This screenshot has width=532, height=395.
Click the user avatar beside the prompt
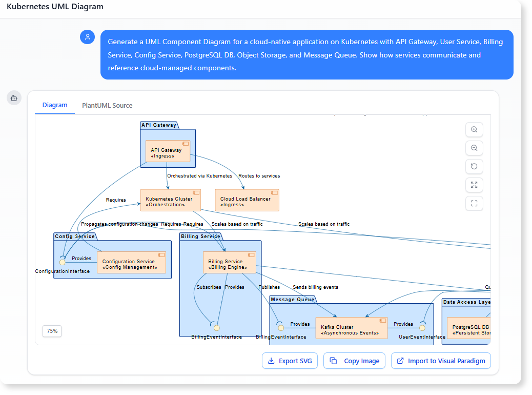pos(87,37)
